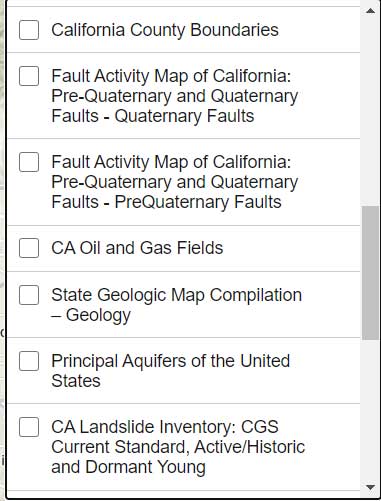This screenshot has height=501, width=381.
Task: Select the California County Boundaries label
Action: pos(165,30)
